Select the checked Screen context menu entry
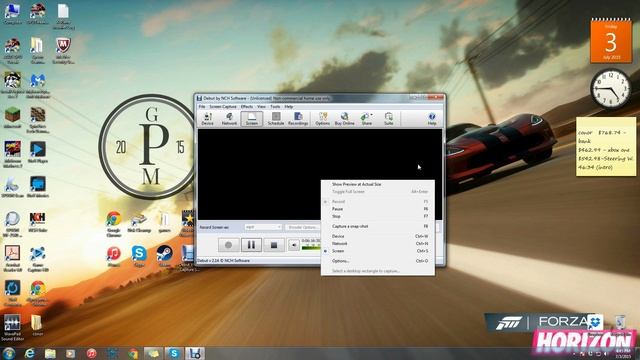Screen dimensions: 640x360 378,251
